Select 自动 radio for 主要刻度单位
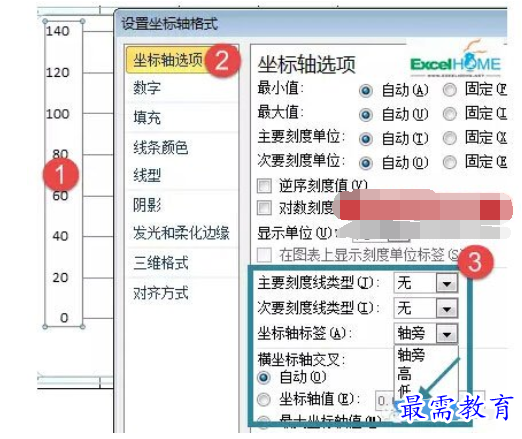This screenshot has width=522, height=439. pos(366,139)
